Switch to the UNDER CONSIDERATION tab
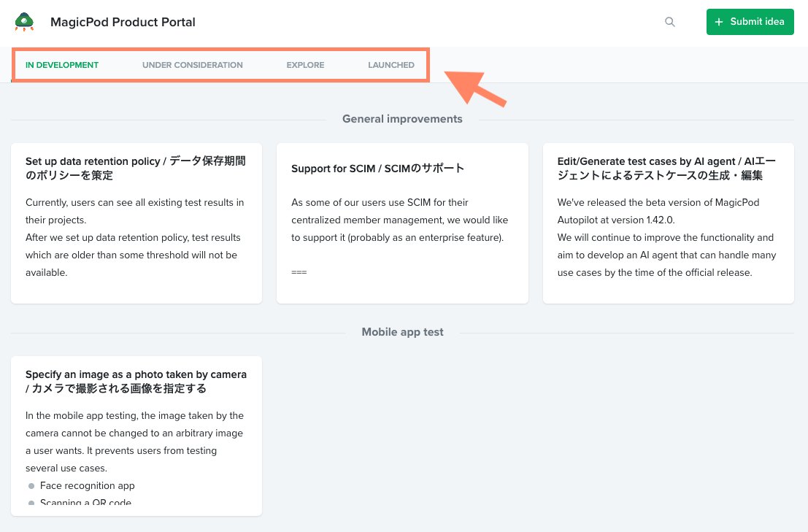The height and width of the screenshot is (532, 808). click(192, 65)
